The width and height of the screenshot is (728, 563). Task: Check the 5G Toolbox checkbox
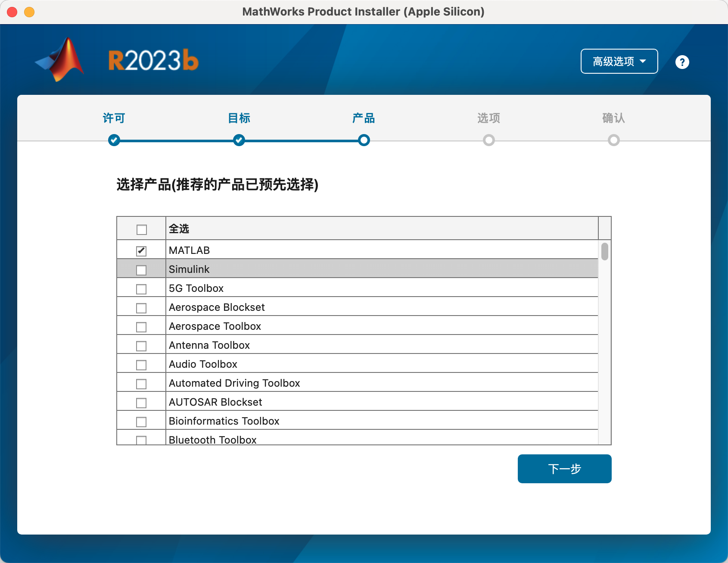[x=141, y=289]
